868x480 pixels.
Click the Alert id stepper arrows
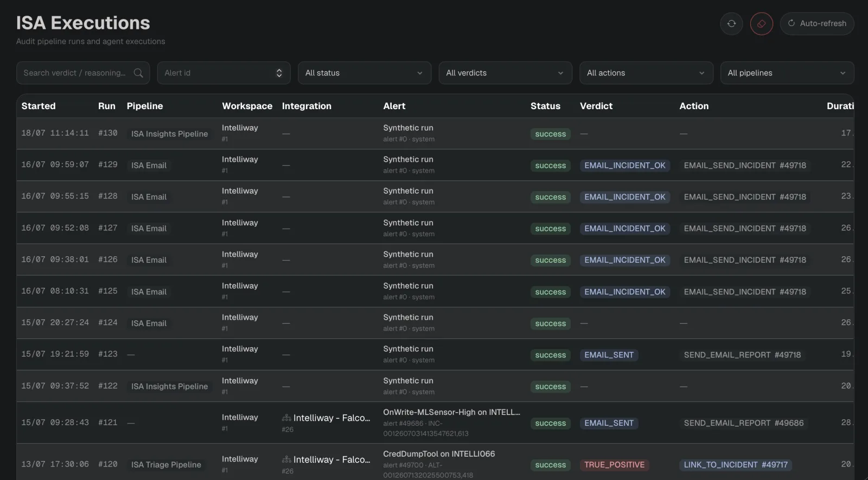pyautogui.click(x=279, y=73)
